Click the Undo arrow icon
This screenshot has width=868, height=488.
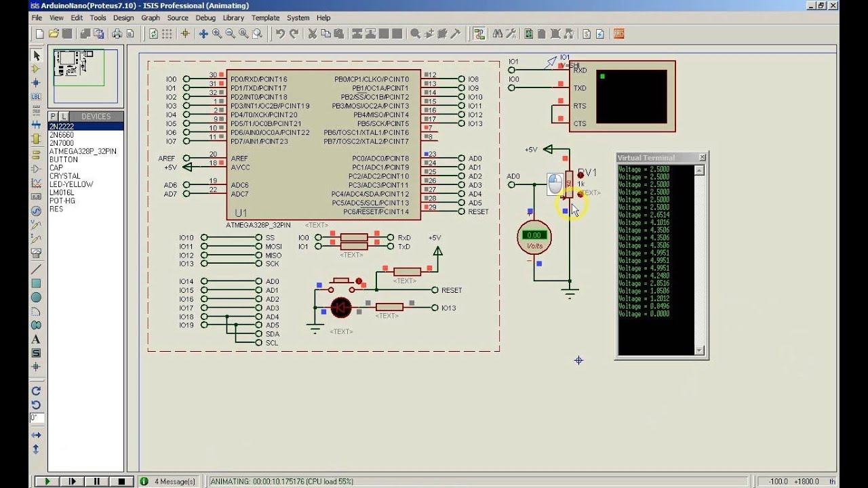279,33
